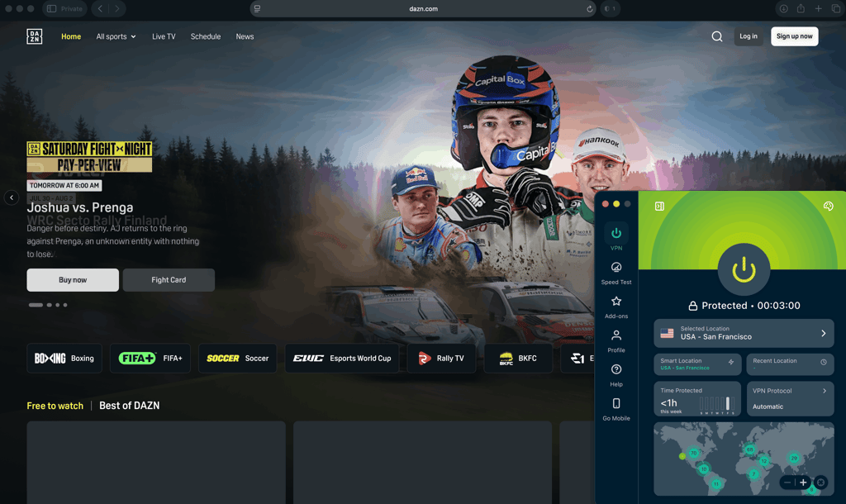The height and width of the screenshot is (504, 846).
Task: Open VPN appearance palette icon
Action: click(x=828, y=206)
